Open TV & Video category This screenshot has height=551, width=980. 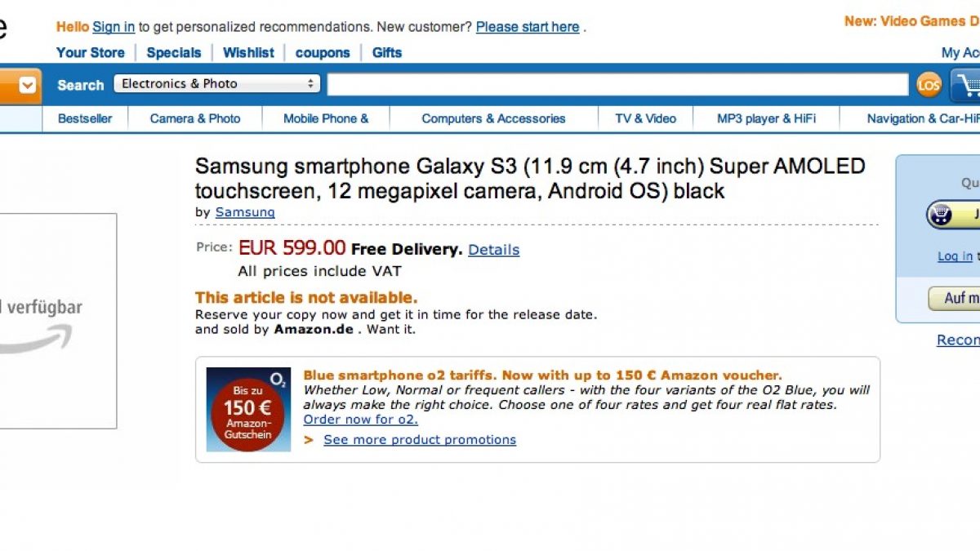(645, 118)
